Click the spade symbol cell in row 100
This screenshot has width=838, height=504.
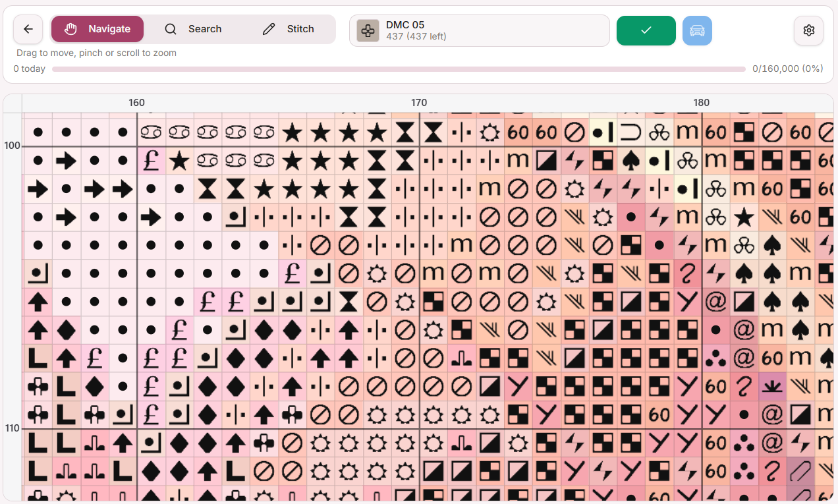[630, 161]
